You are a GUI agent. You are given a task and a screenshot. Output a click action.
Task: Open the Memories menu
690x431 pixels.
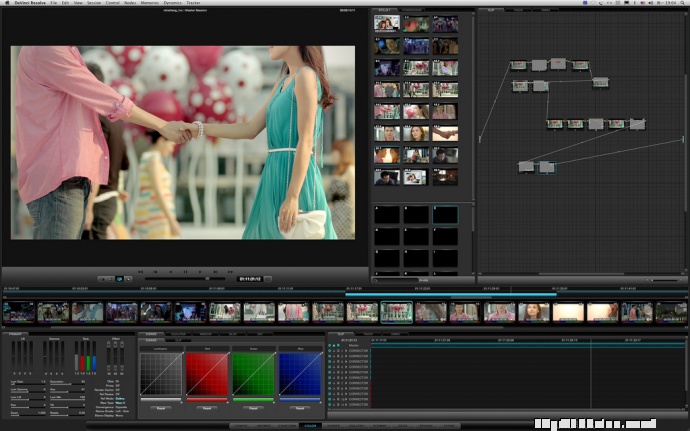pos(150,3)
